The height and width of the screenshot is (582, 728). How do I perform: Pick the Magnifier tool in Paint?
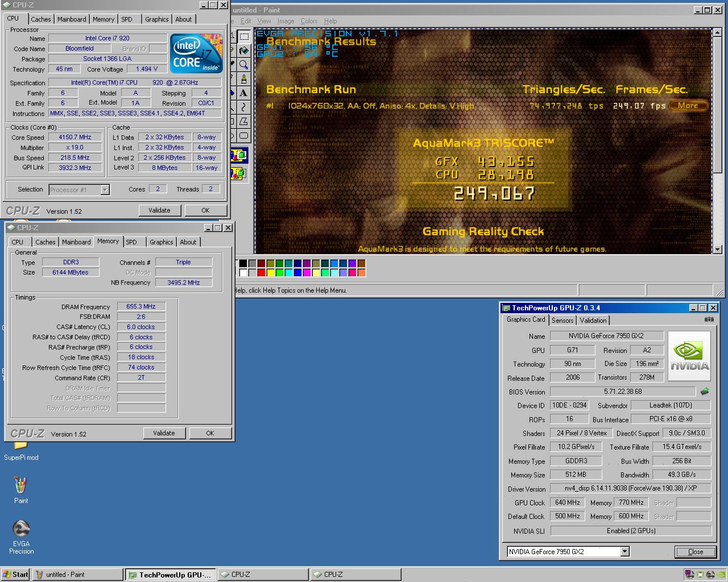click(244, 65)
